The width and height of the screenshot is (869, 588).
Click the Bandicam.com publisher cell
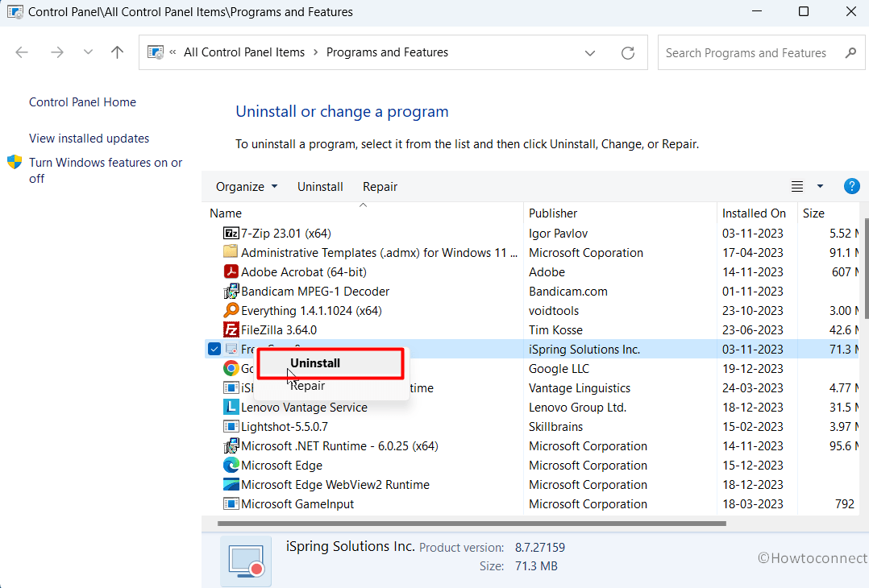tap(568, 291)
